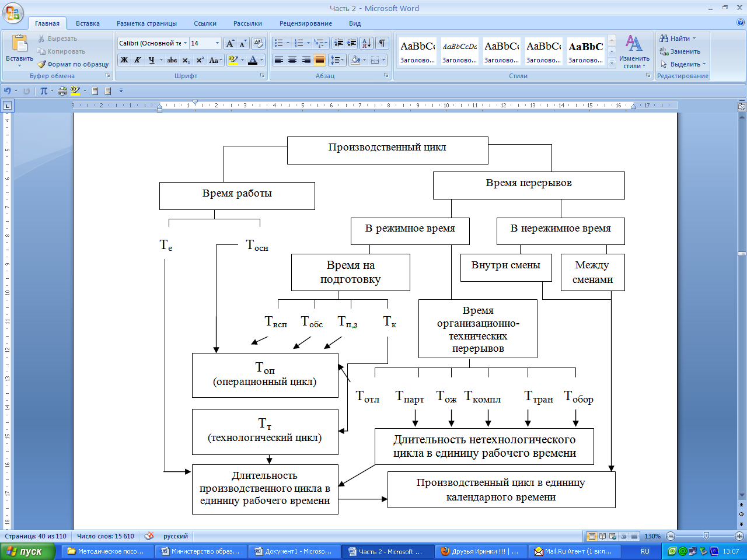
Task: Switch to outline view
Action: point(623,536)
